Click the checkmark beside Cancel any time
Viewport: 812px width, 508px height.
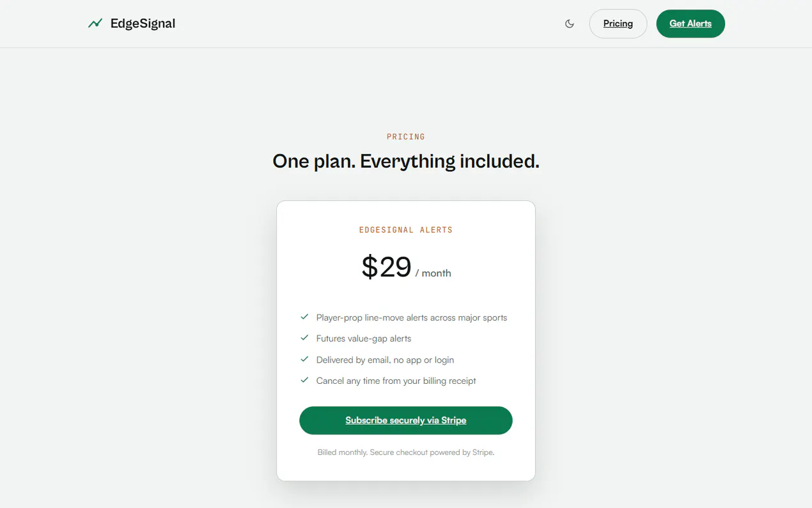[x=304, y=380]
